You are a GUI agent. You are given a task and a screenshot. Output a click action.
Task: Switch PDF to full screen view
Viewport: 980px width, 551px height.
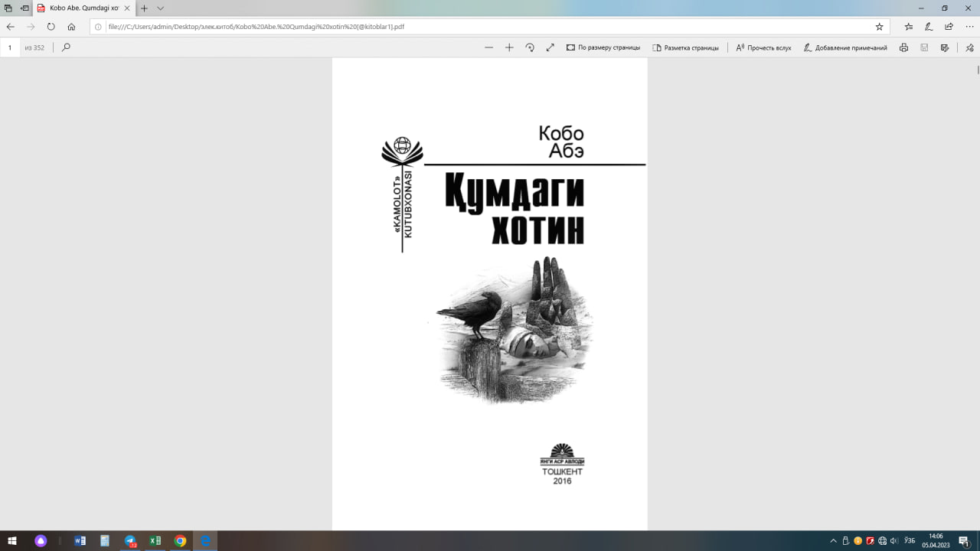(550, 47)
